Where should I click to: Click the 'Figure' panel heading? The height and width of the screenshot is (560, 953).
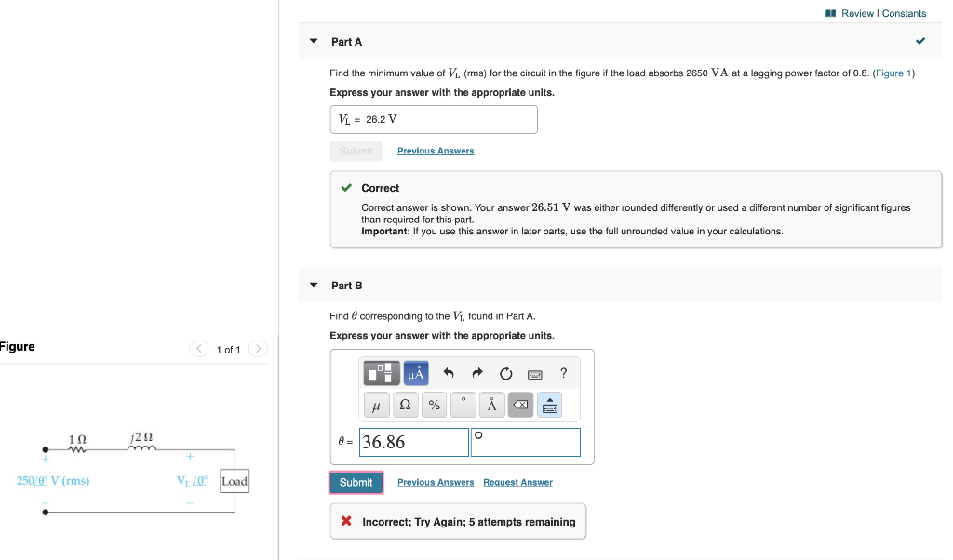[x=18, y=347]
